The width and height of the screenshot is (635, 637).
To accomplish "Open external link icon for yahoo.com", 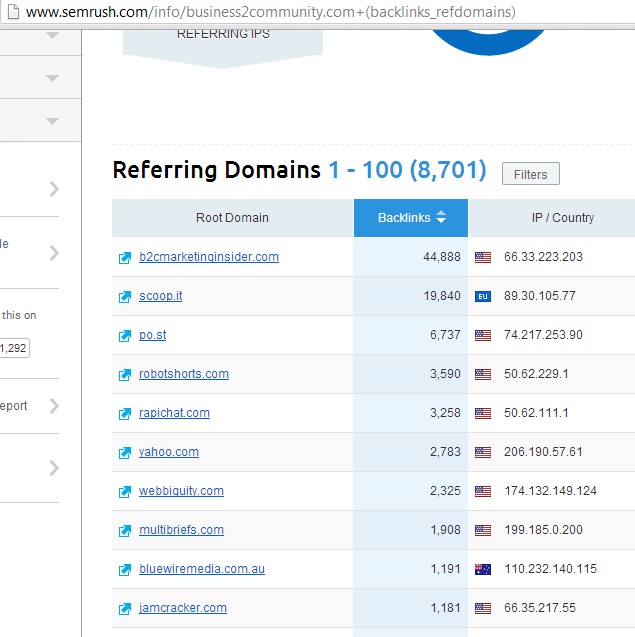I will [125, 453].
